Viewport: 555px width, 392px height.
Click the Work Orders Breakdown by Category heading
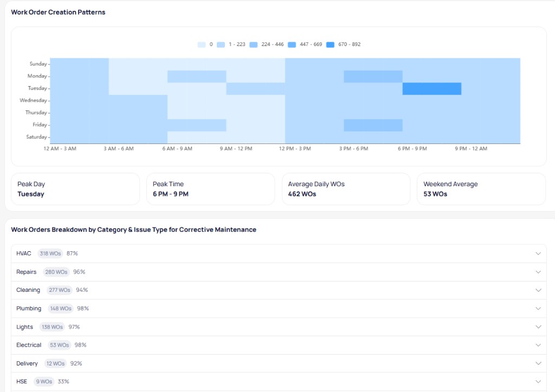(x=133, y=230)
